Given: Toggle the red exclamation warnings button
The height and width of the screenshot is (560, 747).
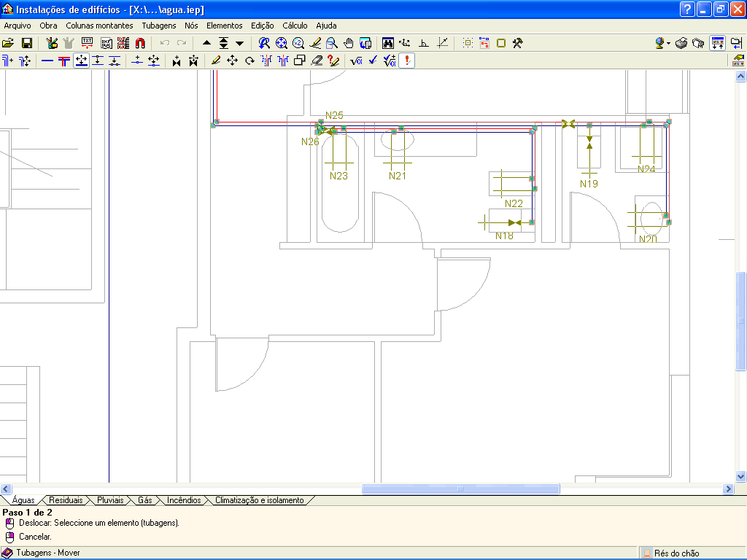Looking at the screenshot, I should coord(406,61).
